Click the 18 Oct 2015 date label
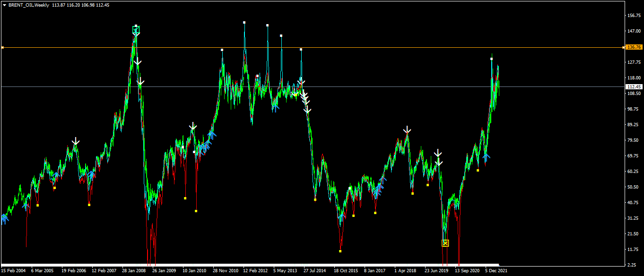Viewport: 644px width, 276px height. tap(346, 271)
